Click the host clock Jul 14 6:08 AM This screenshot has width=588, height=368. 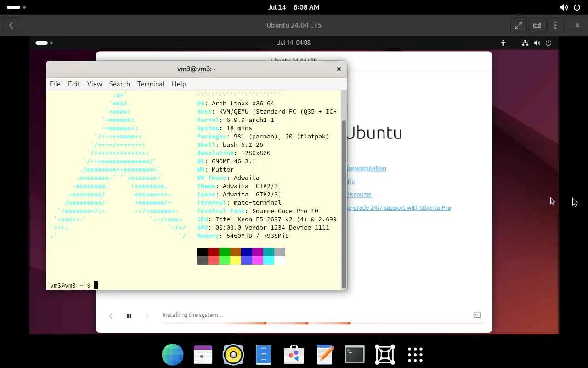(x=294, y=7)
